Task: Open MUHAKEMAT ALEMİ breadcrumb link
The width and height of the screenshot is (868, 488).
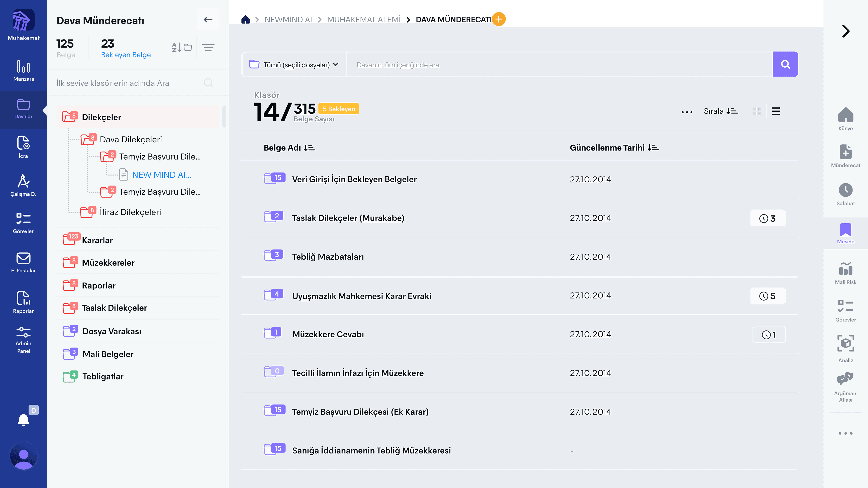Action: (363, 19)
